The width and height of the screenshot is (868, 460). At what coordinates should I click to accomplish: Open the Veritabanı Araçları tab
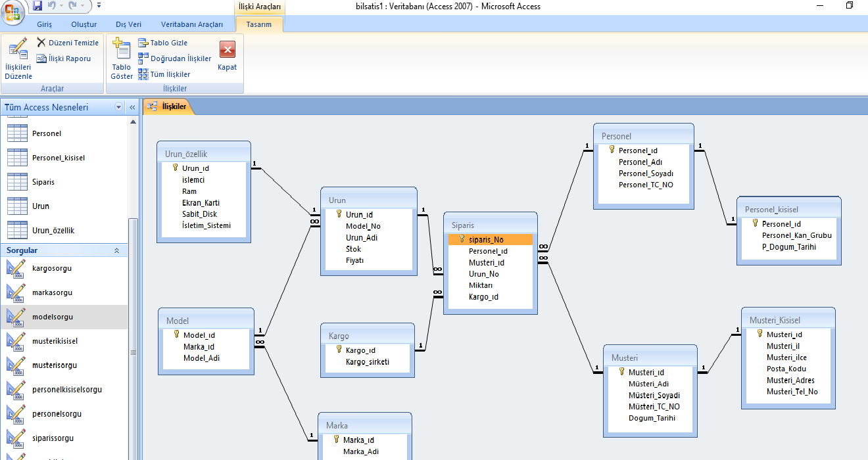(x=192, y=24)
